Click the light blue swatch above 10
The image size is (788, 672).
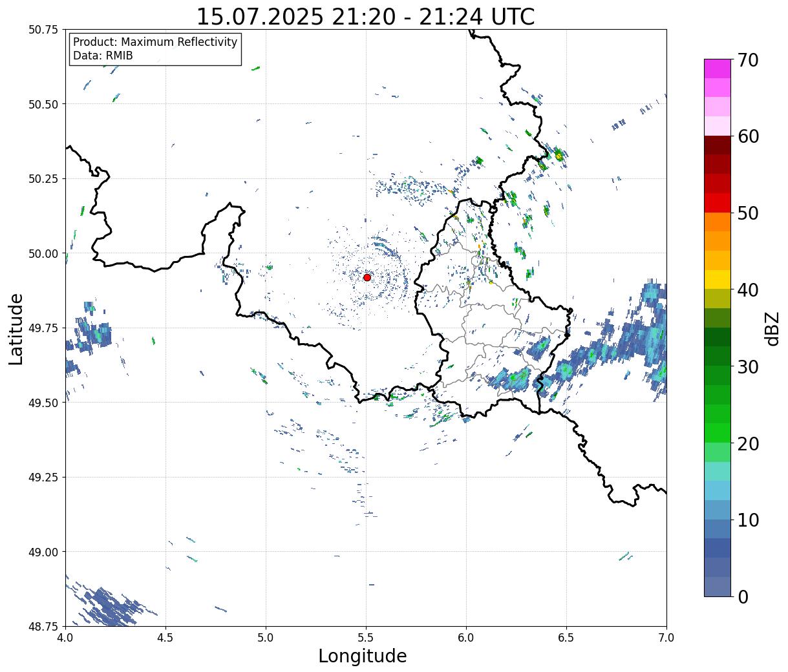718,490
